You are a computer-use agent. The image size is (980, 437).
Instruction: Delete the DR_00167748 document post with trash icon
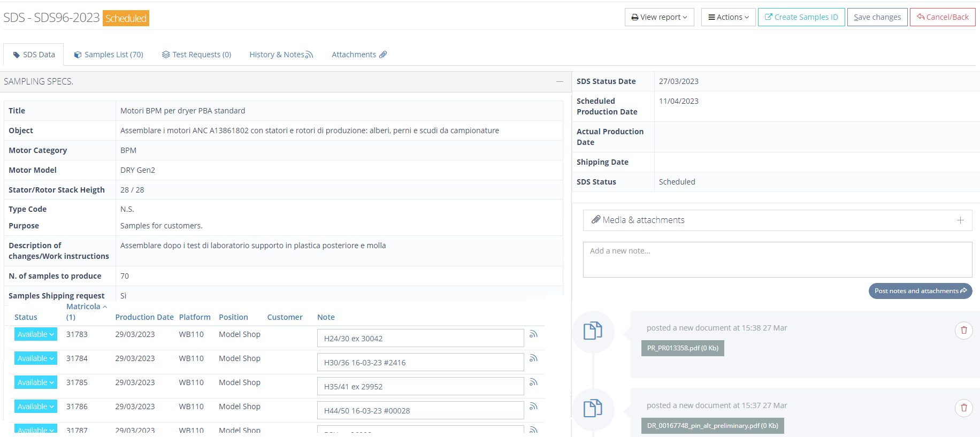tap(963, 408)
